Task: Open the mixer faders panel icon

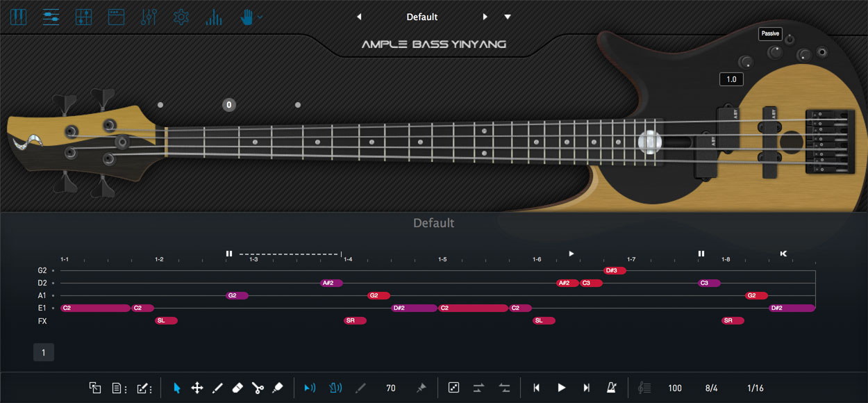Action: pos(149,17)
